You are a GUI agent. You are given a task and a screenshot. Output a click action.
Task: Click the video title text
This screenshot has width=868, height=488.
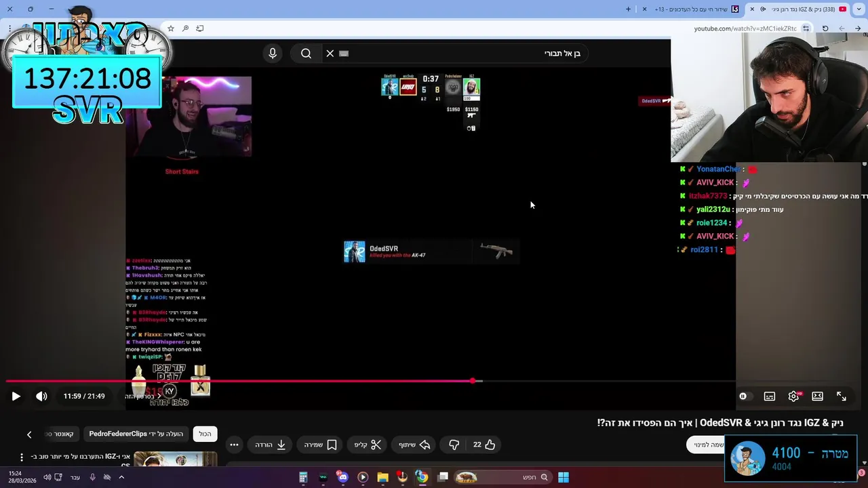[x=720, y=423]
